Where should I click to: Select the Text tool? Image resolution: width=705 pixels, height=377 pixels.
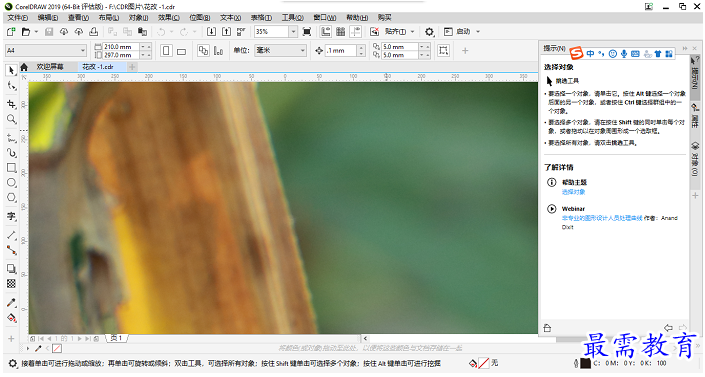click(12, 216)
